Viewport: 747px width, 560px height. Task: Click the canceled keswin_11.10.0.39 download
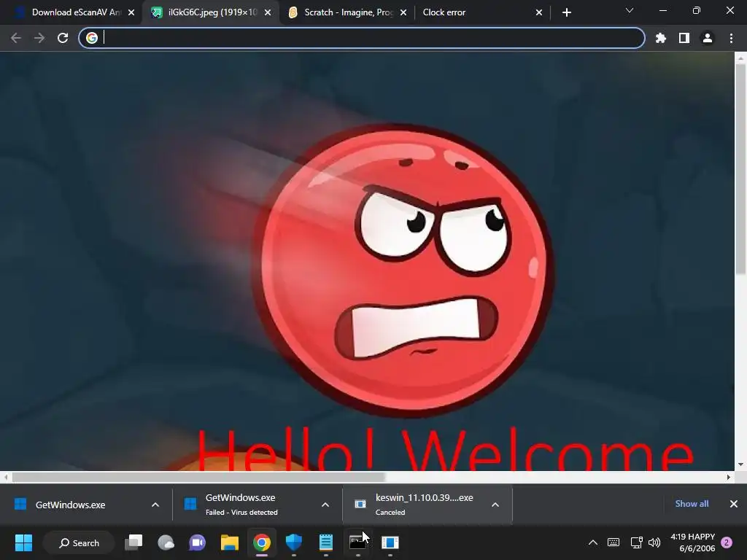click(x=414, y=505)
